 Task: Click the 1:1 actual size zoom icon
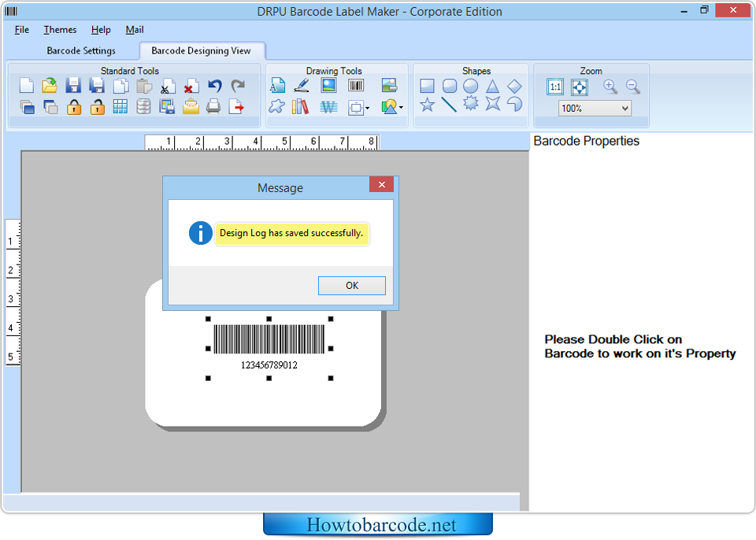point(555,87)
